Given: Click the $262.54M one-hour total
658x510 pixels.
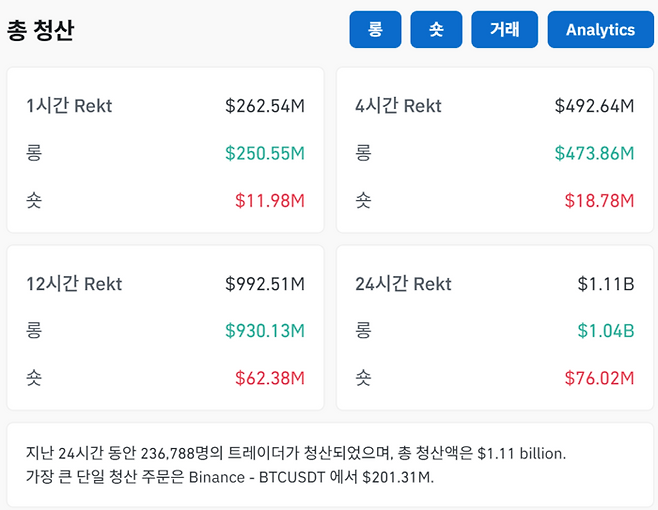Looking at the screenshot, I should (x=264, y=106).
